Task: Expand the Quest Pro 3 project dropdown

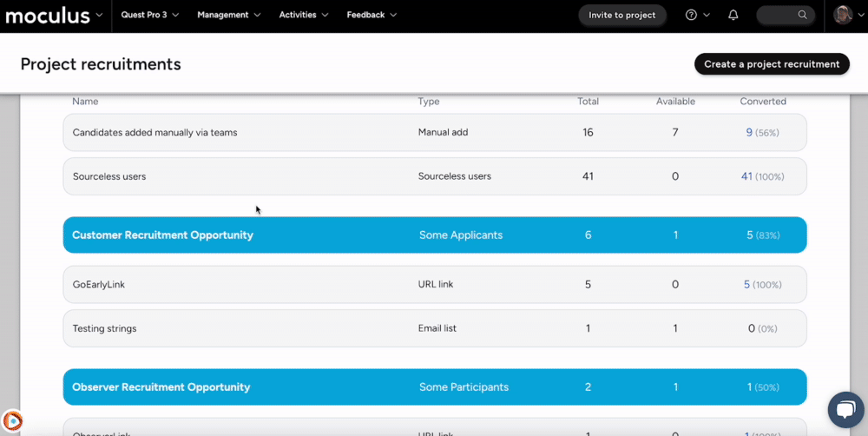Action: 149,15
